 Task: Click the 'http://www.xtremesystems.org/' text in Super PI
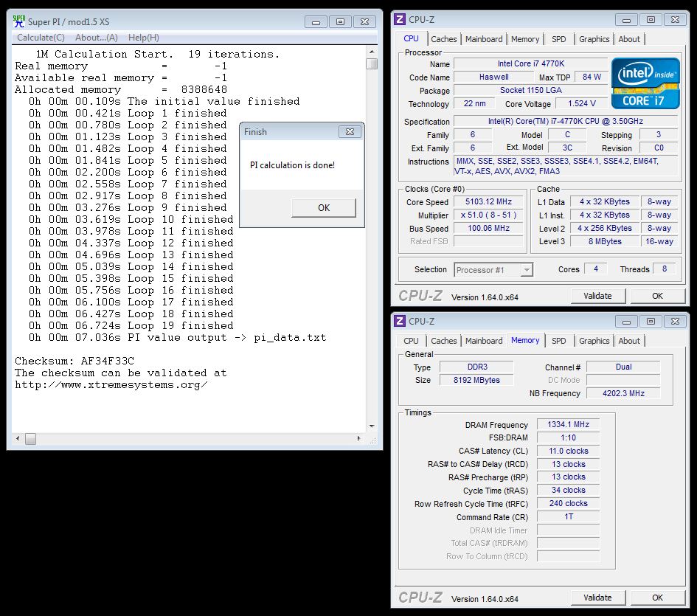point(111,384)
